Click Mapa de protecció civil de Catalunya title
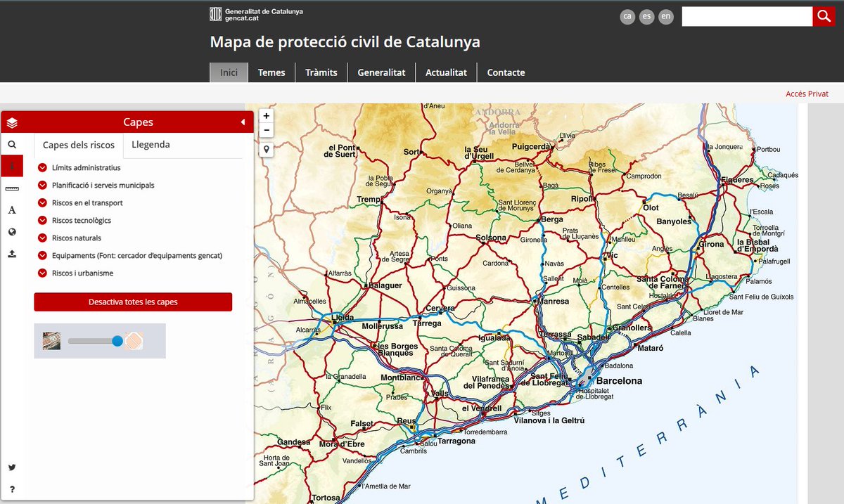 click(x=345, y=41)
